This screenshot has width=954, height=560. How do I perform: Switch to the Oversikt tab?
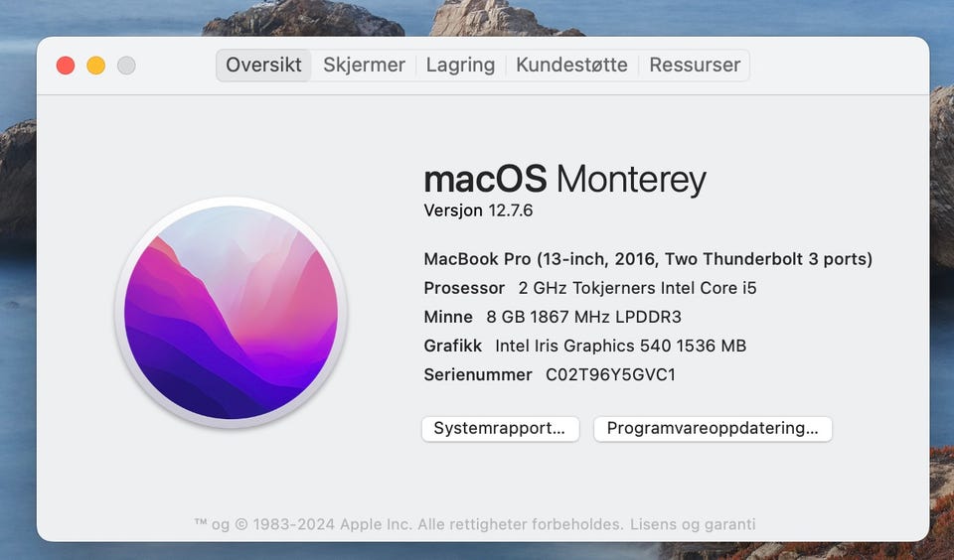point(263,66)
